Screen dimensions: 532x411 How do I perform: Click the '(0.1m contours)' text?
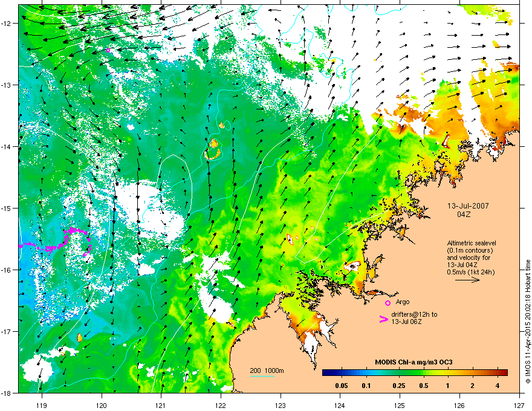pyautogui.click(x=470, y=250)
